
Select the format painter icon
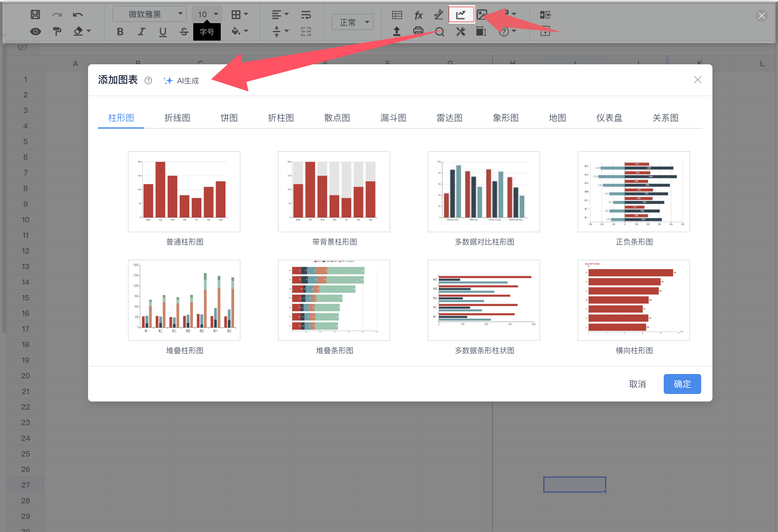click(57, 32)
